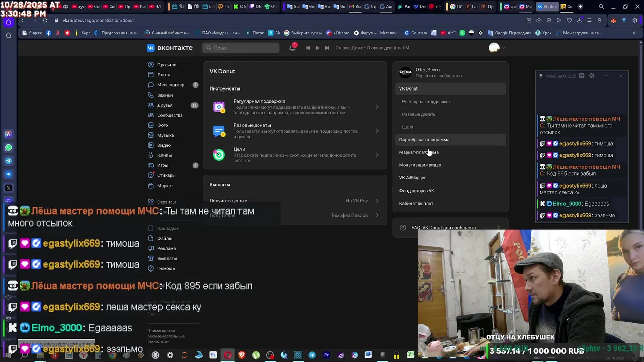
Task: Open the Яндекс bookmark
Action: (32, 33)
